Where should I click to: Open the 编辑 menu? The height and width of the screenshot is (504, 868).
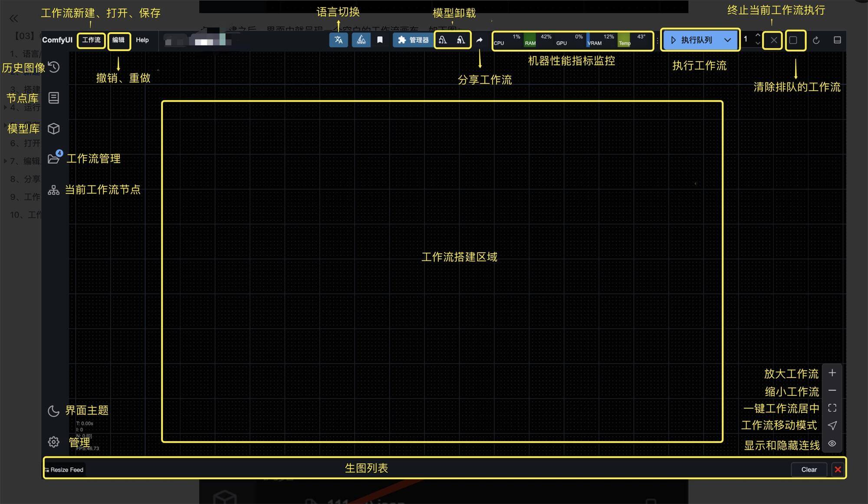118,40
